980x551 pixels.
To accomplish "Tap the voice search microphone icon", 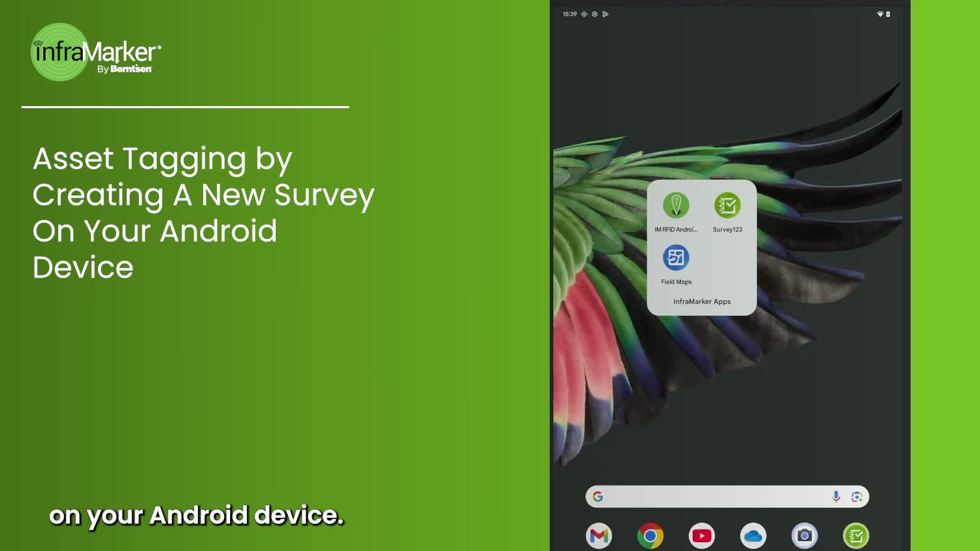I will pyautogui.click(x=836, y=496).
